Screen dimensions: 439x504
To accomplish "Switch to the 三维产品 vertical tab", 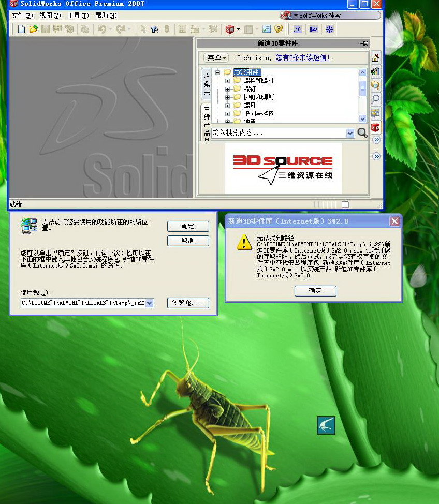I will click(x=207, y=123).
